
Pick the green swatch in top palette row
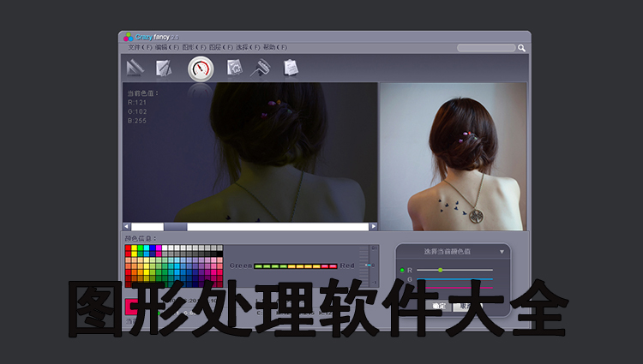141,248
